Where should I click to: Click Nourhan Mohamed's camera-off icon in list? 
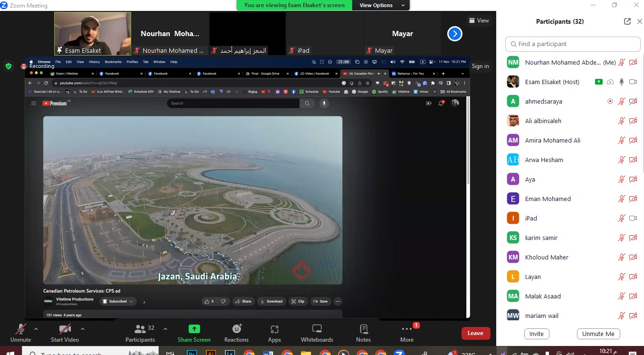click(633, 62)
